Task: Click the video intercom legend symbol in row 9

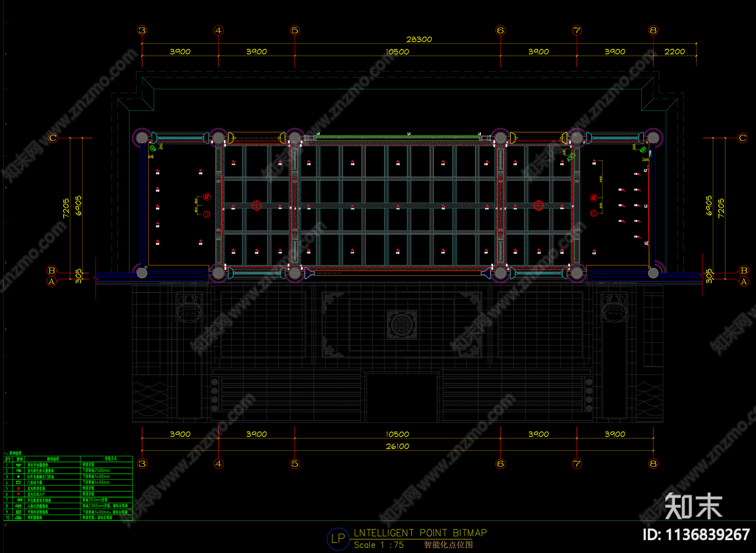Action: [19, 512]
